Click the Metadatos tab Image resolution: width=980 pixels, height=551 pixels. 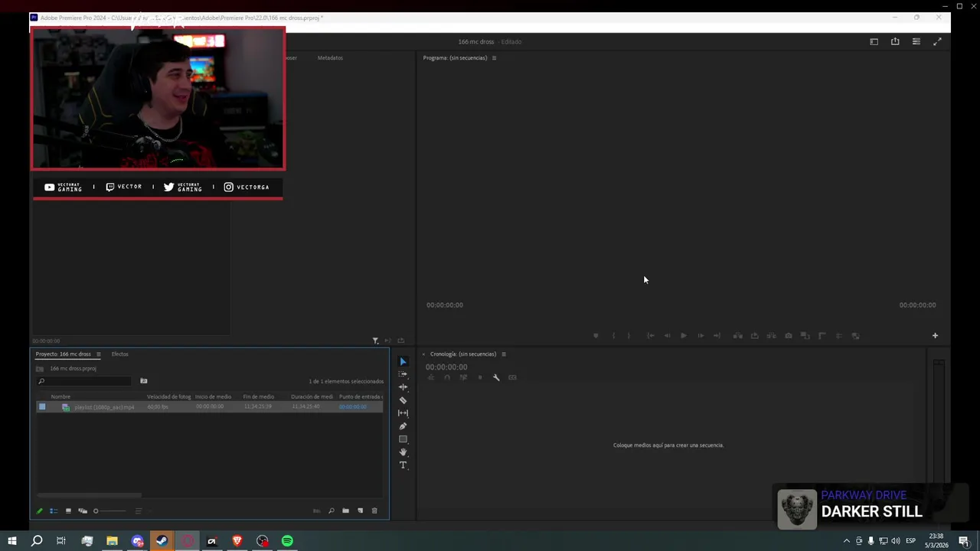(x=330, y=58)
